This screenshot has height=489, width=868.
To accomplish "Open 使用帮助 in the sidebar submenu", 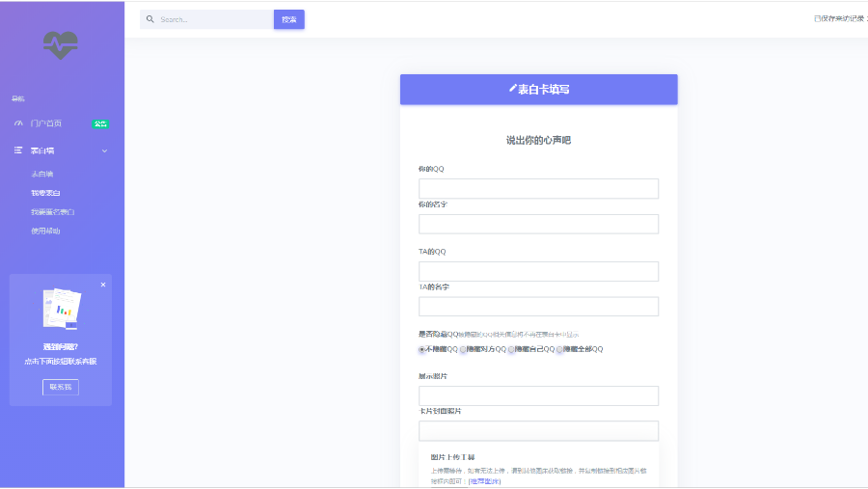I will point(45,231).
